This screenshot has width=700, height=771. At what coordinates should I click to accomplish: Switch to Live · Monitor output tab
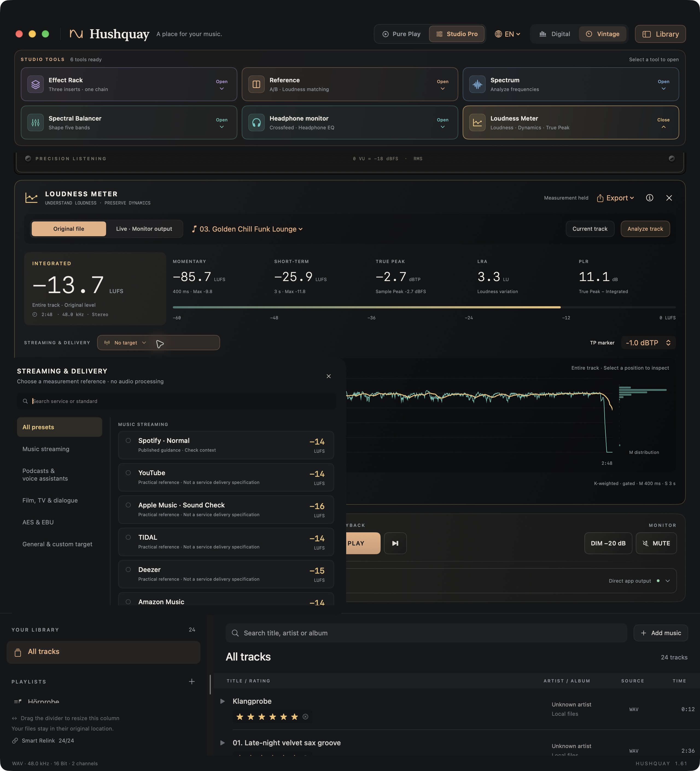144,229
